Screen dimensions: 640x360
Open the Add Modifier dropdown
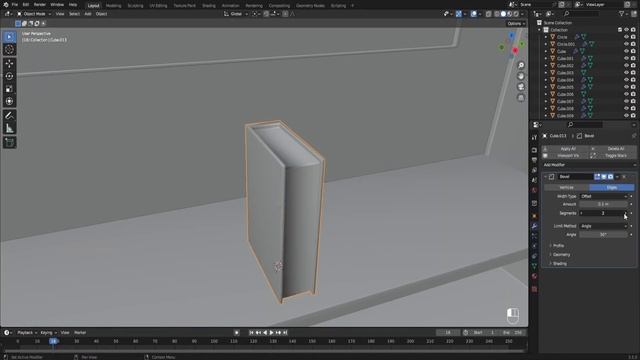(590, 165)
